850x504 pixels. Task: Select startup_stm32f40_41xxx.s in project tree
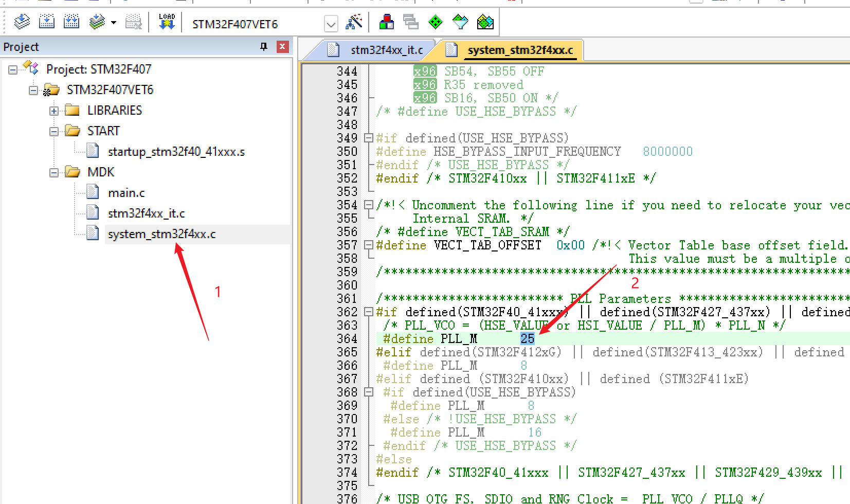pyautogui.click(x=176, y=152)
